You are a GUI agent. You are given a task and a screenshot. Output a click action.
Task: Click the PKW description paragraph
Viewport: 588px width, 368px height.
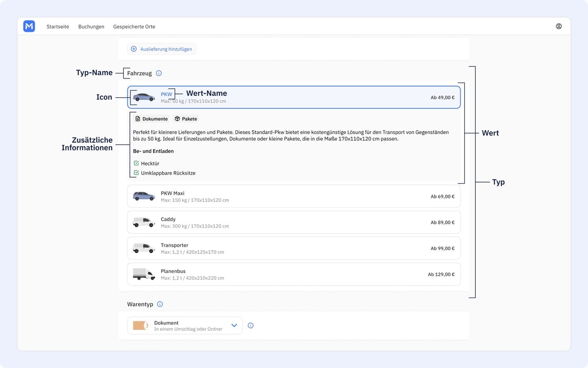tap(291, 135)
